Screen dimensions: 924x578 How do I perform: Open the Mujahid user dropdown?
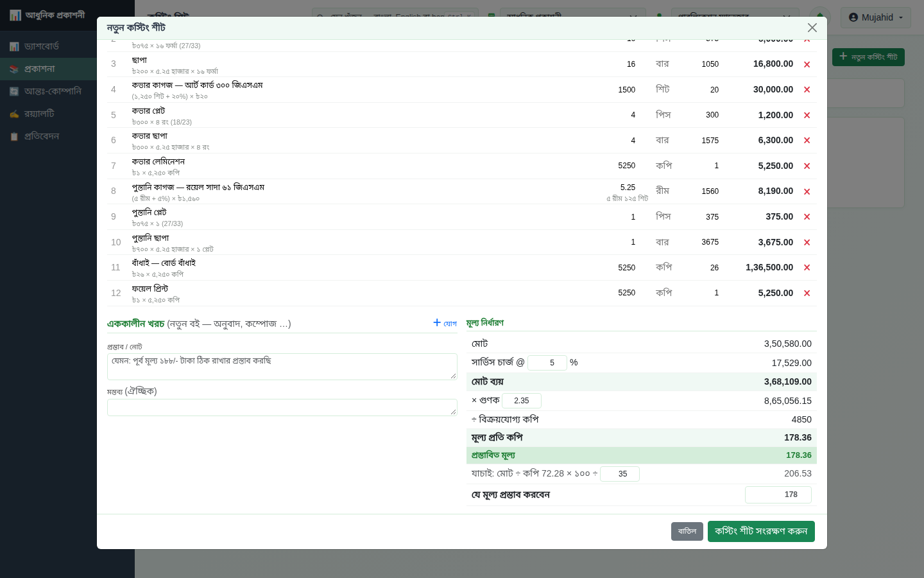(875, 17)
